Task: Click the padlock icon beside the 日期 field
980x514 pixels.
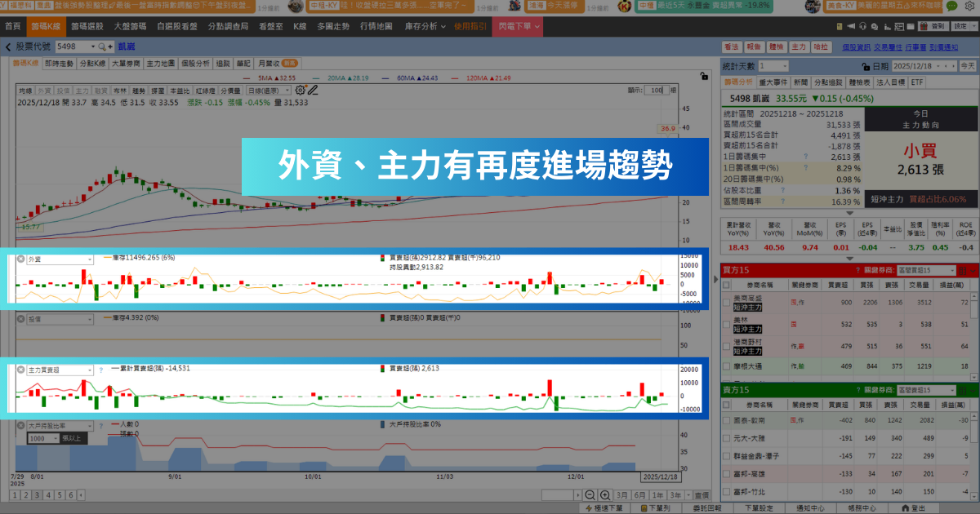Action: pyautogui.click(x=866, y=66)
